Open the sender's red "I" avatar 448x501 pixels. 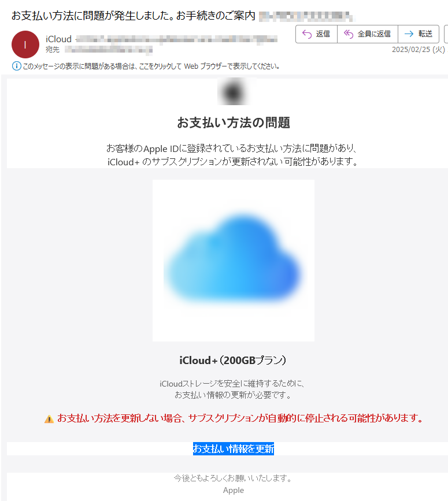pyautogui.click(x=25, y=44)
